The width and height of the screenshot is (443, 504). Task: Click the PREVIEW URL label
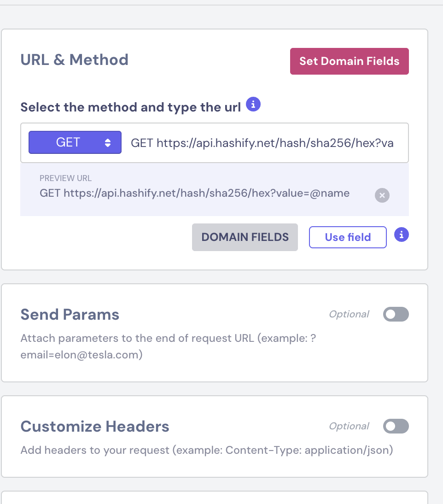pyautogui.click(x=65, y=178)
